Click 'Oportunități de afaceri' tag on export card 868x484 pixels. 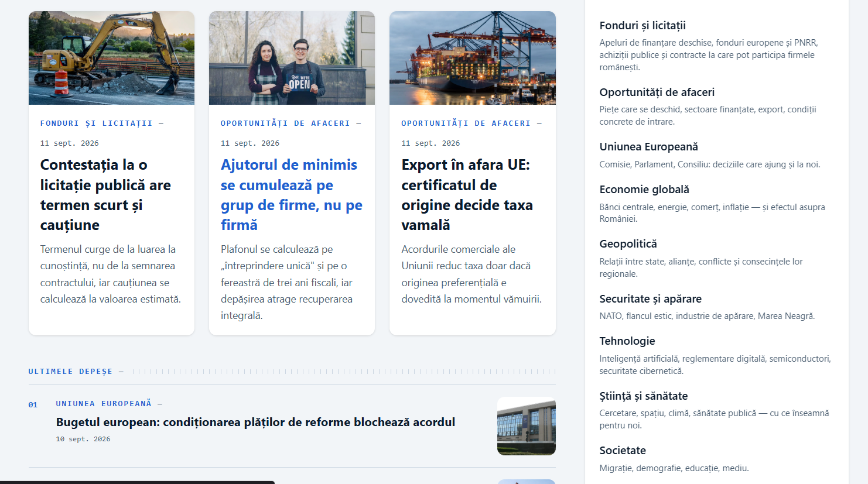[x=466, y=123]
